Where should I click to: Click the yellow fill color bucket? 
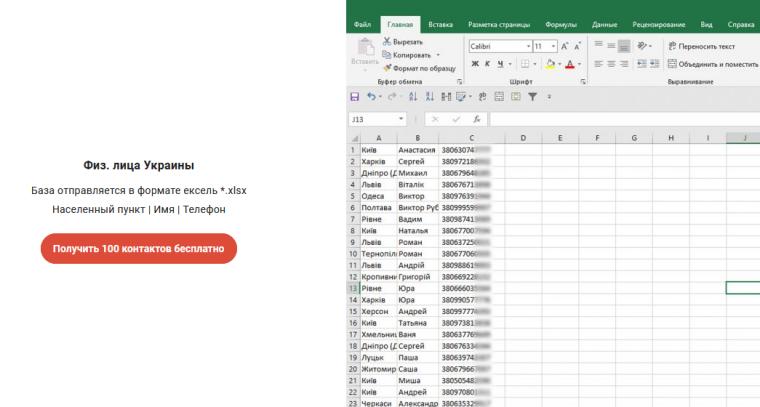550,64
